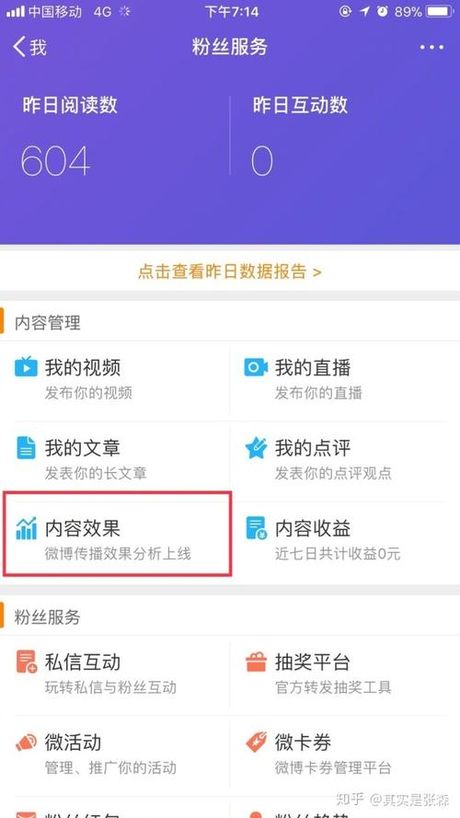Tap the 内容收益 earnings icon
460x818 pixels.
pyautogui.click(x=256, y=528)
